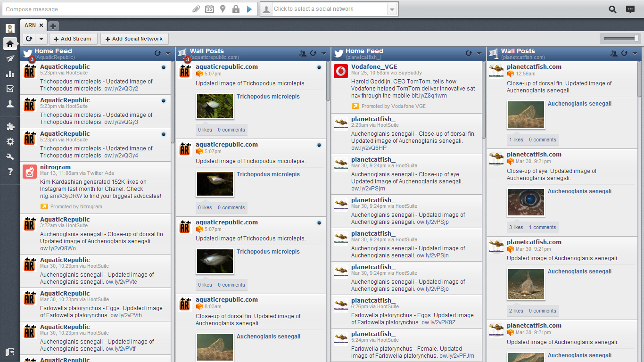
Task: Add a new tab with plus button
Action: pos(53,26)
